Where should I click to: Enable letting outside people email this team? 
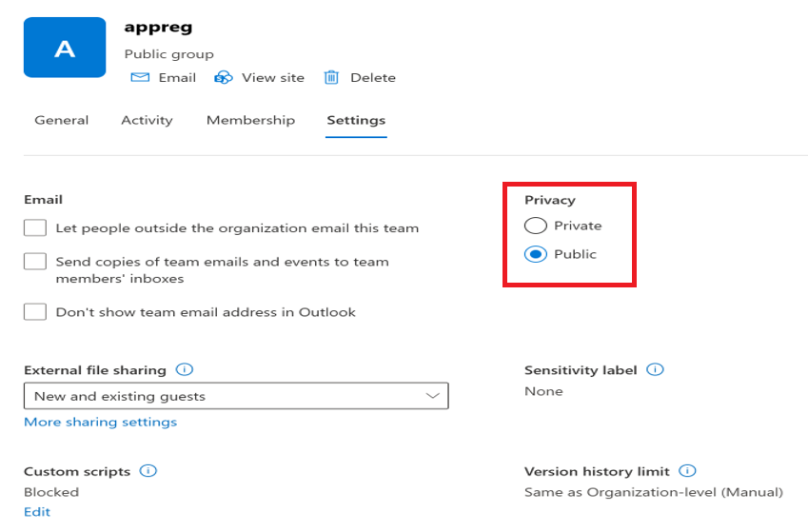[35, 228]
